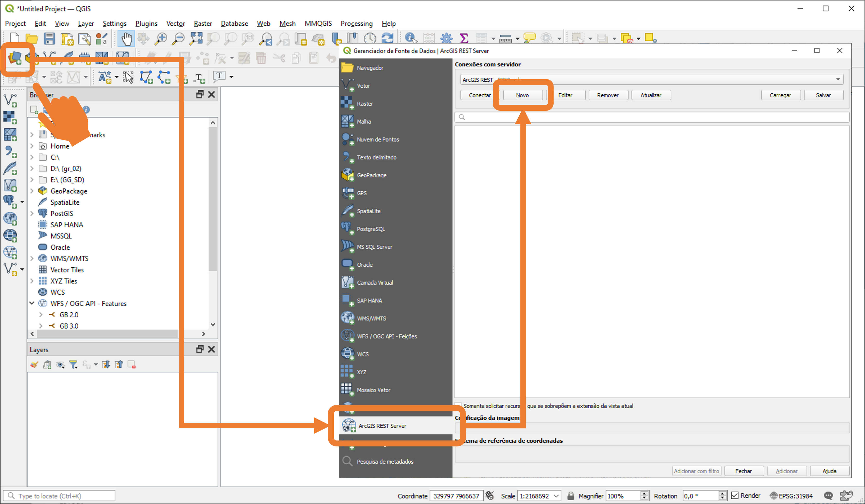The height and width of the screenshot is (504, 865).
Task: Click the layer search field in the dialog
Action: (652, 117)
